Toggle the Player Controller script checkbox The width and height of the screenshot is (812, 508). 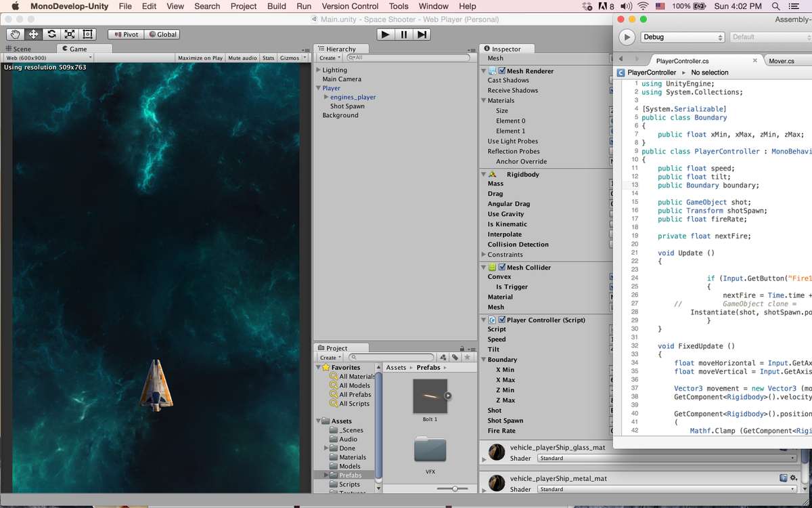coord(502,320)
